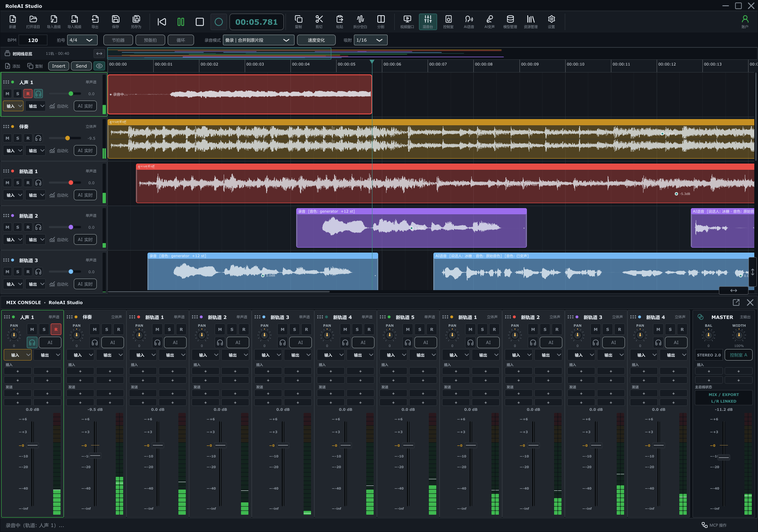The width and height of the screenshot is (758, 532).
Task: Open the AI变声 voice changer icon
Action: pyautogui.click(x=490, y=21)
